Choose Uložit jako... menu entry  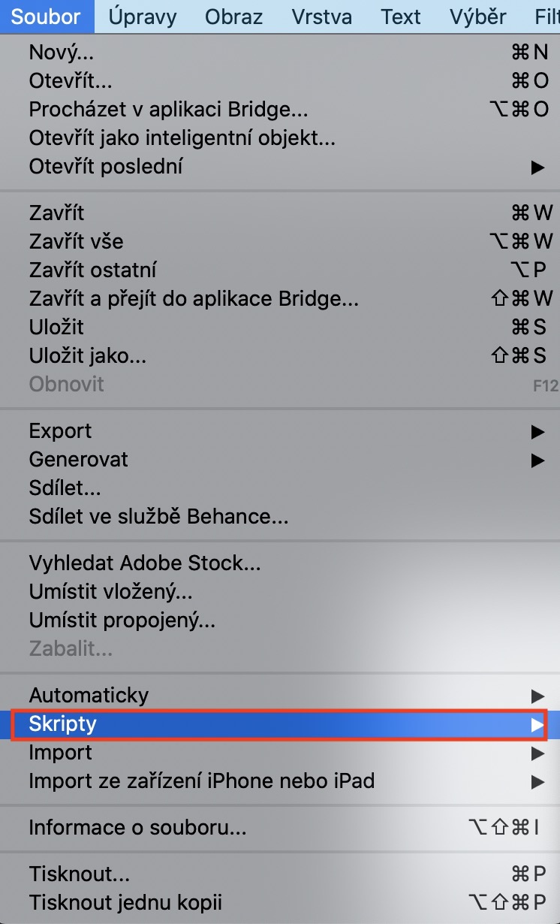(88, 356)
